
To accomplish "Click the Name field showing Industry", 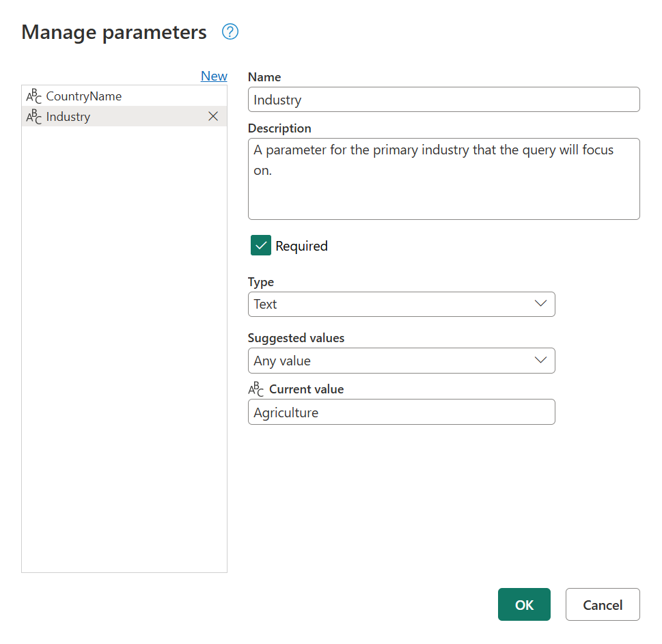I will pyautogui.click(x=443, y=99).
